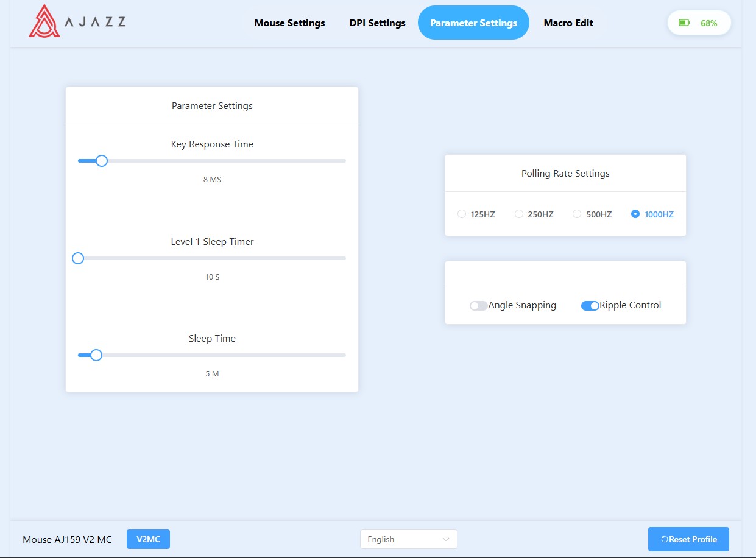Viewport: 756px width, 558px height.
Task: Switch to the DPI Settings tab
Action: point(377,23)
